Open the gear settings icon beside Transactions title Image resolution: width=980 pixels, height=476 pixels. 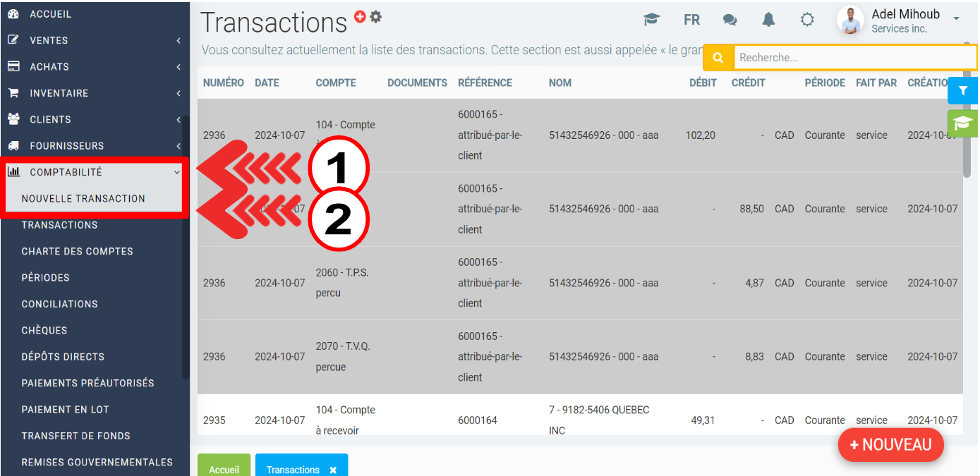point(376,17)
